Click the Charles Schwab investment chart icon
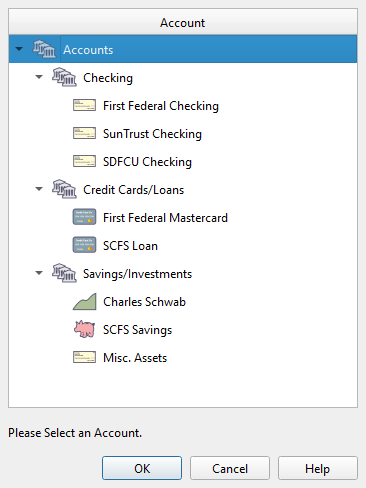Viewport: 366px width, 488px height. [x=85, y=302]
